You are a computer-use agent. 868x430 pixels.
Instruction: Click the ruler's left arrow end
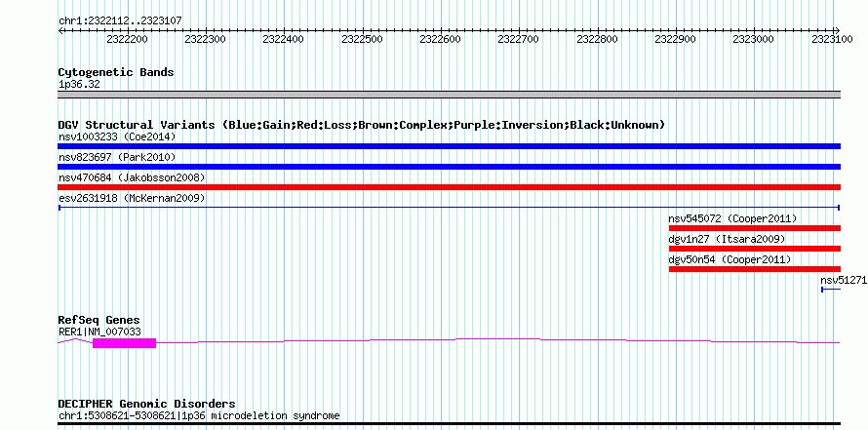61,30
